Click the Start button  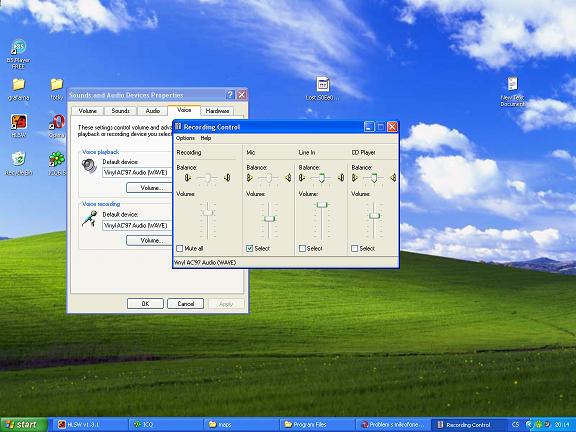tap(24, 425)
